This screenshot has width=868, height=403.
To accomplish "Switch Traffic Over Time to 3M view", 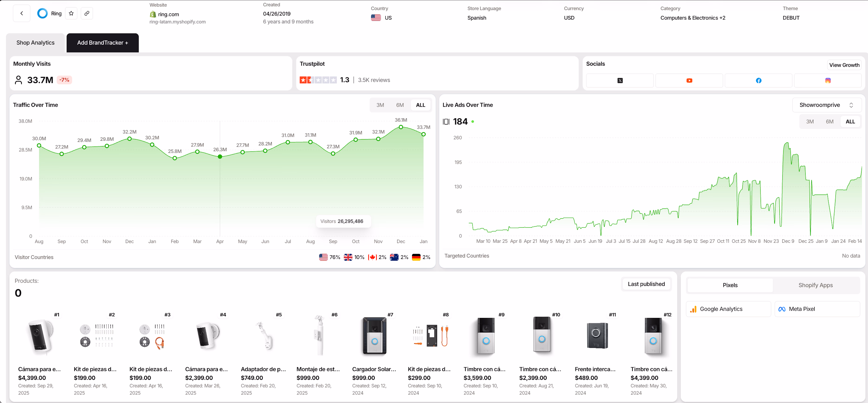I will [x=380, y=105].
